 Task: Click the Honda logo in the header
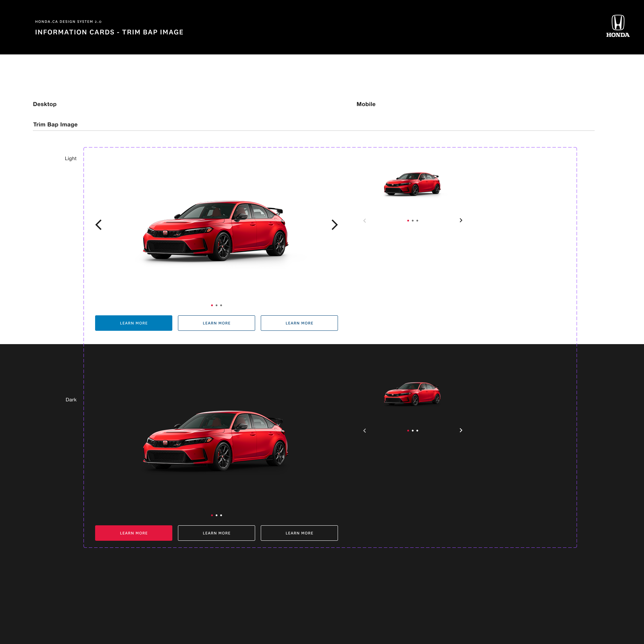618,26
